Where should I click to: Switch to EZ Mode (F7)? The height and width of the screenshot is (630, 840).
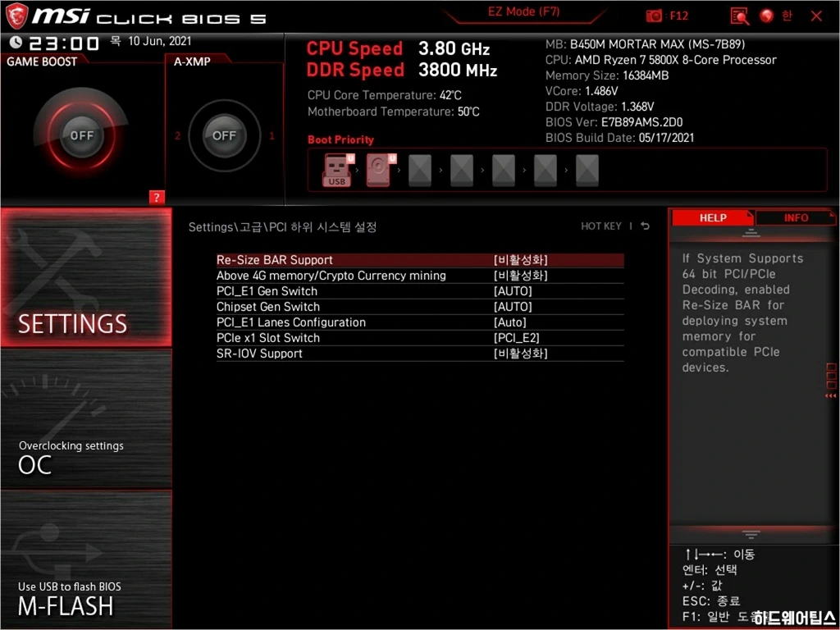click(523, 11)
